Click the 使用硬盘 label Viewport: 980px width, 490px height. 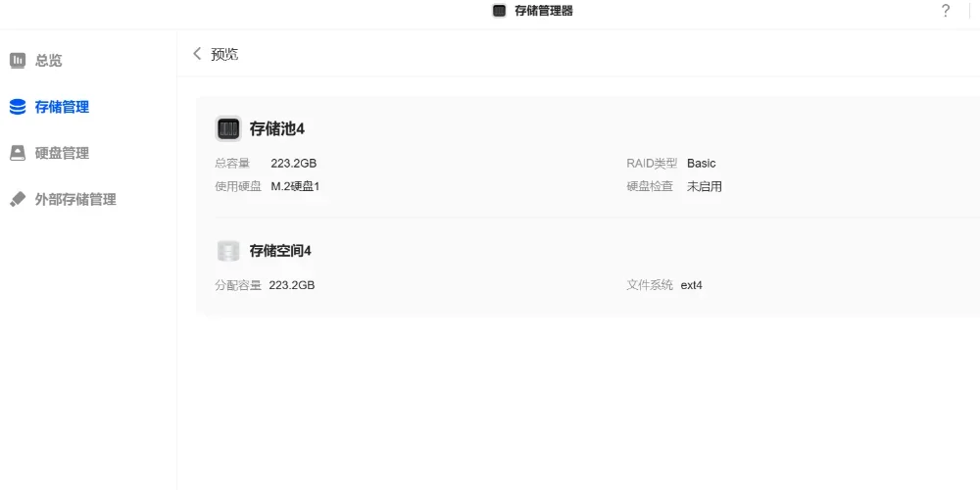click(238, 186)
